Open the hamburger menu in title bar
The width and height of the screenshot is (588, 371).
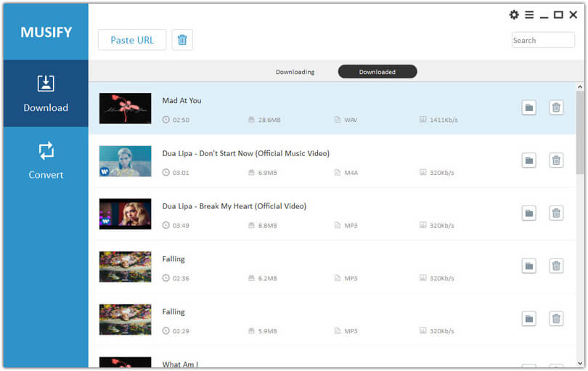pos(529,15)
